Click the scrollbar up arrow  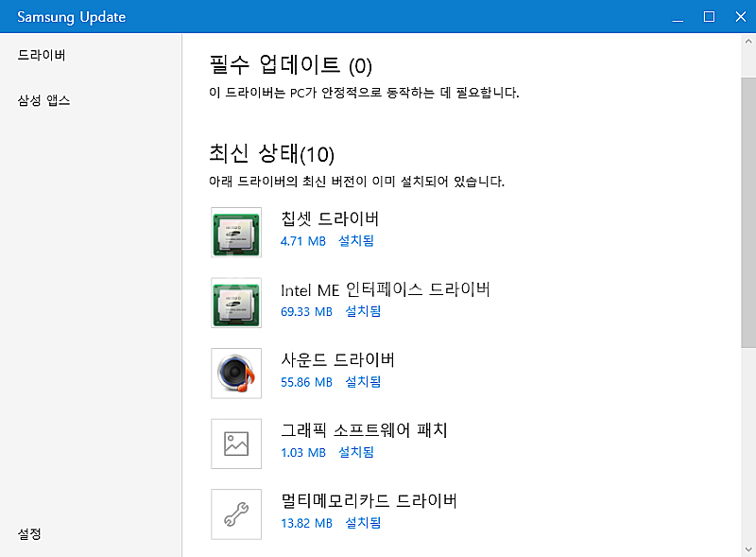(x=748, y=42)
